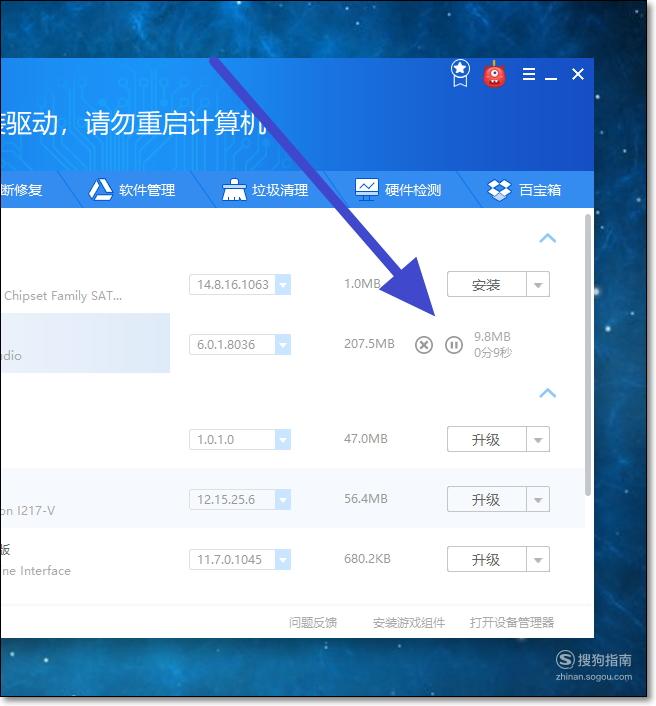Screen dimensions: 656x706
Task: Open arrow beside 56.4MB 升级 button
Action: click(538, 499)
